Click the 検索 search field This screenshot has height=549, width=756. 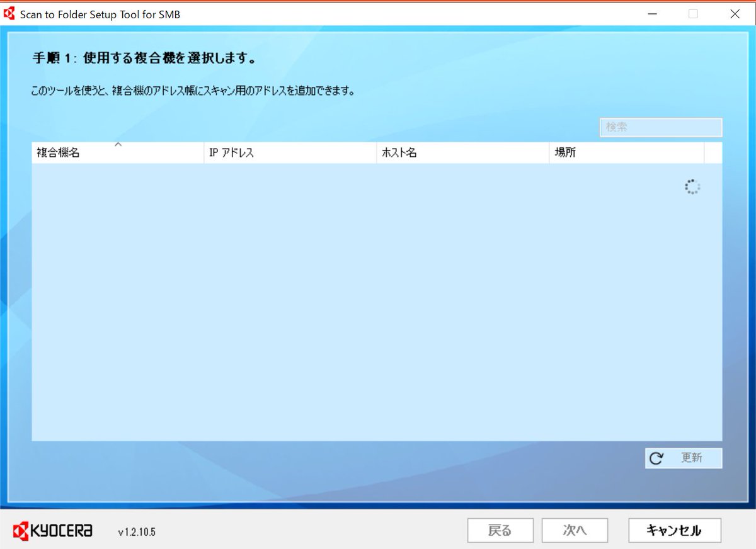[661, 127]
